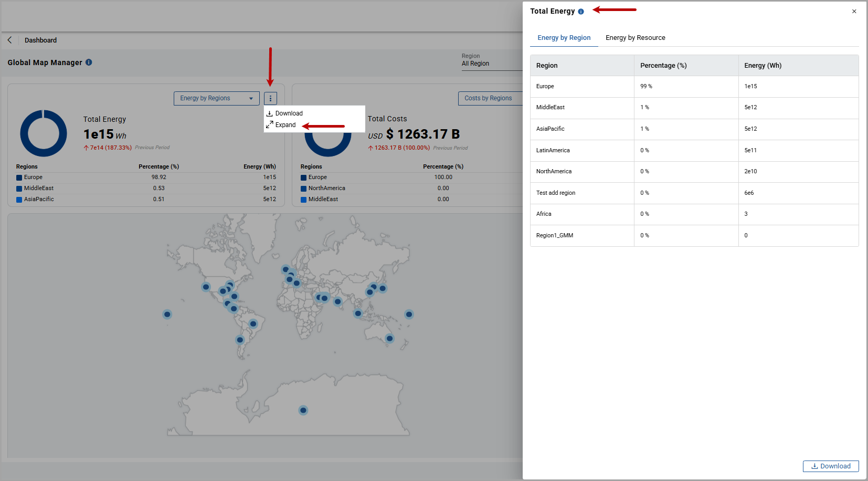Click the AsiaPacific energy legend swatch

[19, 200]
